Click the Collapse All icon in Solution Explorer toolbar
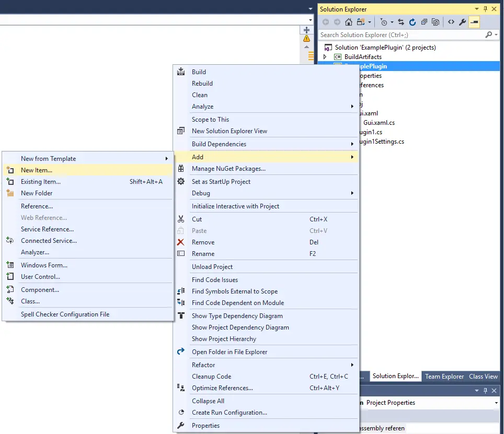The image size is (504, 434). (x=424, y=22)
